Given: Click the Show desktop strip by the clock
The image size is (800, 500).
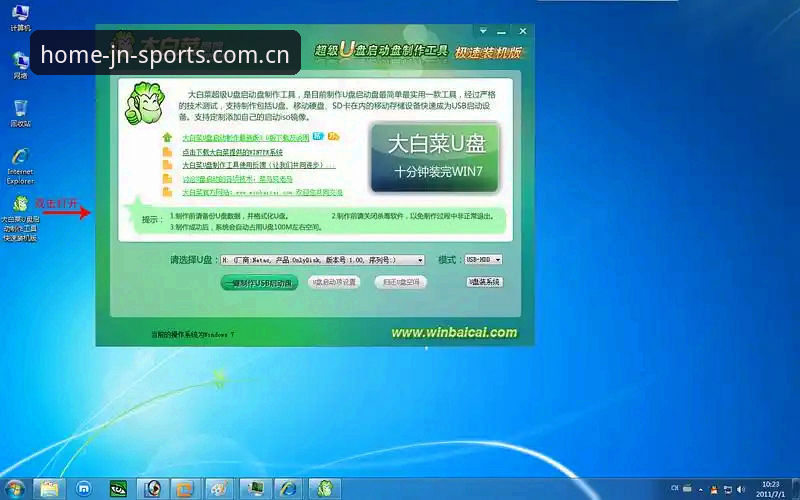Looking at the screenshot, I should [796, 489].
